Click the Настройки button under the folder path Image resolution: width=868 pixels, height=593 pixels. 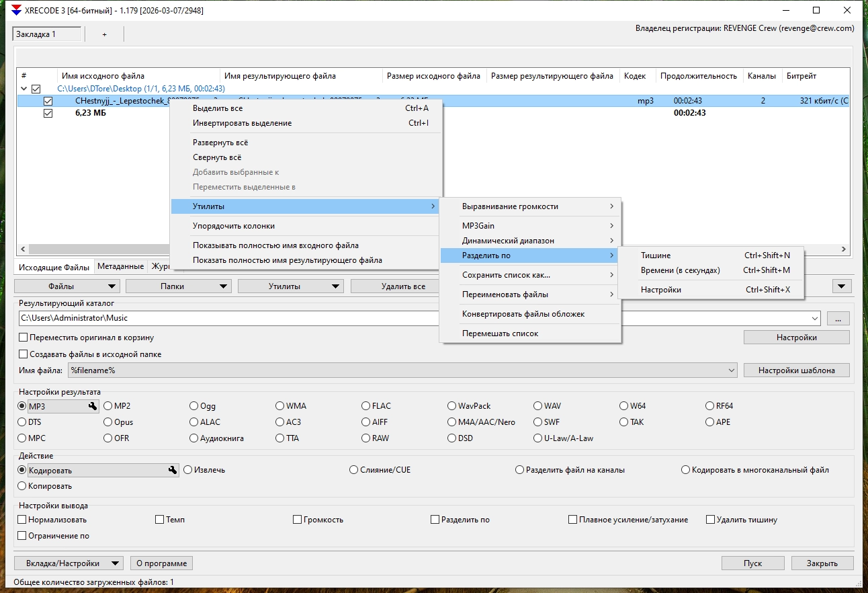coord(797,338)
